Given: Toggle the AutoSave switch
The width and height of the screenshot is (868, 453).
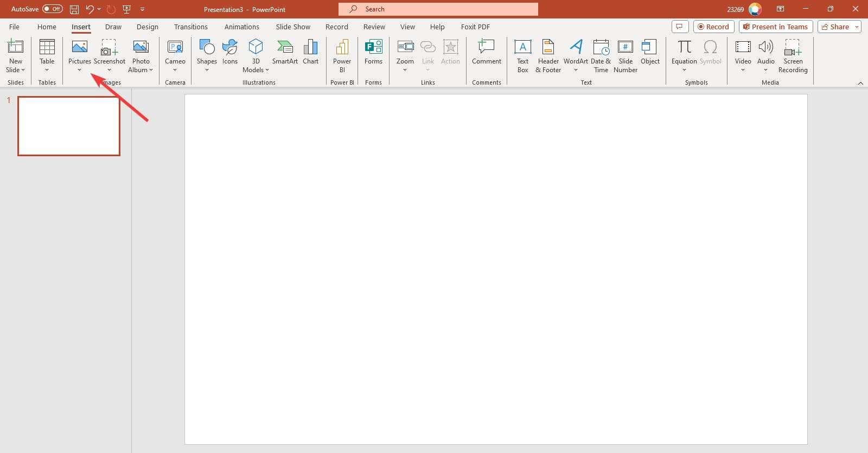Looking at the screenshot, I should 52,9.
